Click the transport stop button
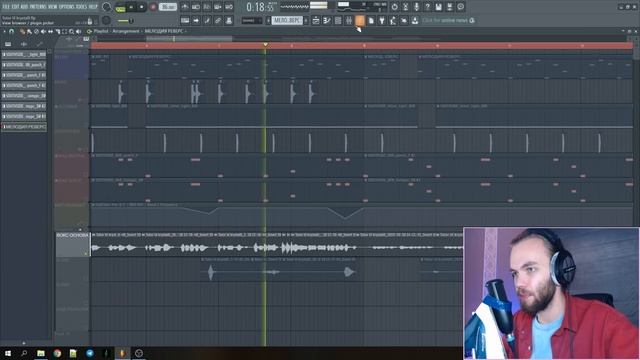This screenshot has width=640, height=360. pyautogui.click(x=142, y=7)
